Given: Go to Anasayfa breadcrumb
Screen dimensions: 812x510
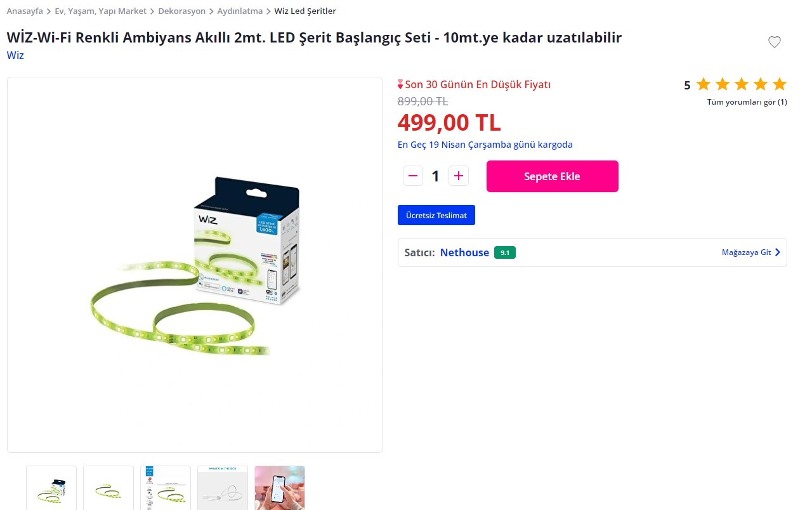Looking at the screenshot, I should click(25, 11).
